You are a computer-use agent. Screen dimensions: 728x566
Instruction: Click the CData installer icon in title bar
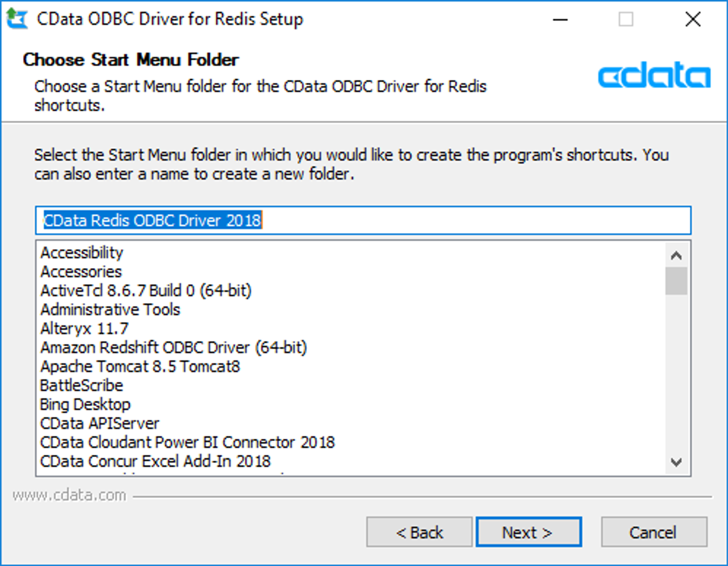tap(17, 19)
